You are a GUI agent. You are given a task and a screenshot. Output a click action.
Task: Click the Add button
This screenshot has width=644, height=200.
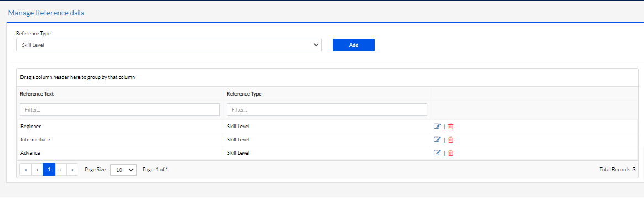coord(354,45)
